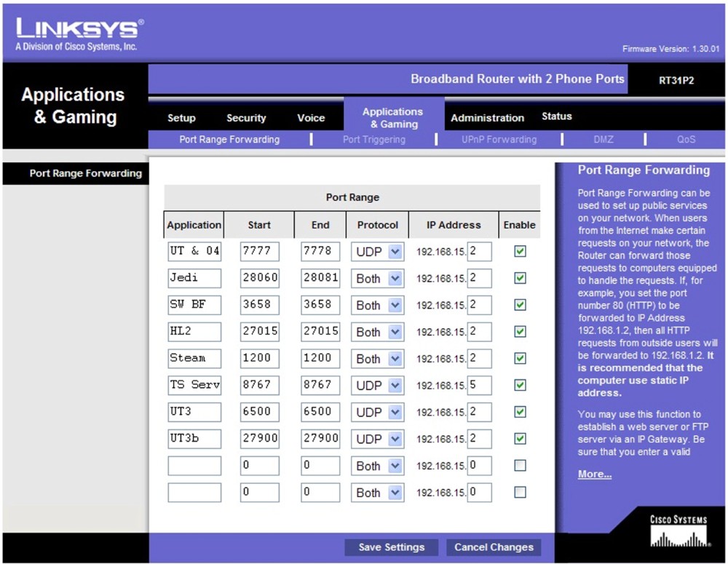Toggle Enable checkbox for UT3 row
This screenshot has height=564, width=728.
[x=520, y=412]
